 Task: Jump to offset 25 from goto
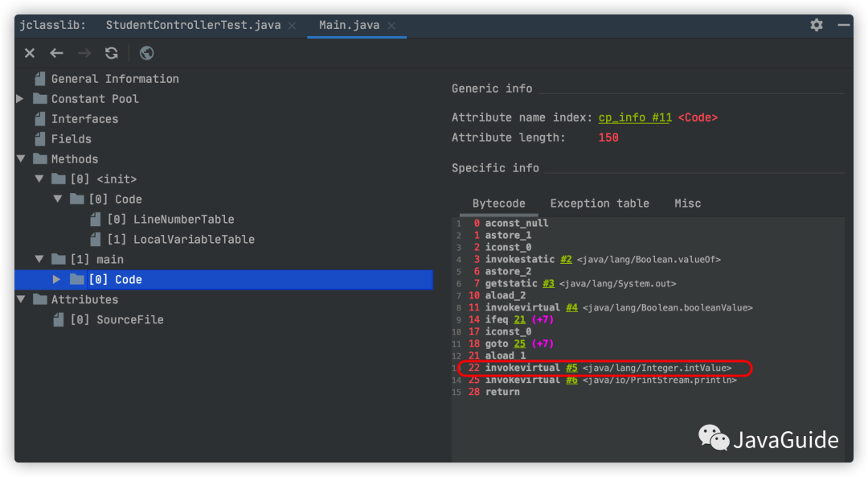click(519, 343)
